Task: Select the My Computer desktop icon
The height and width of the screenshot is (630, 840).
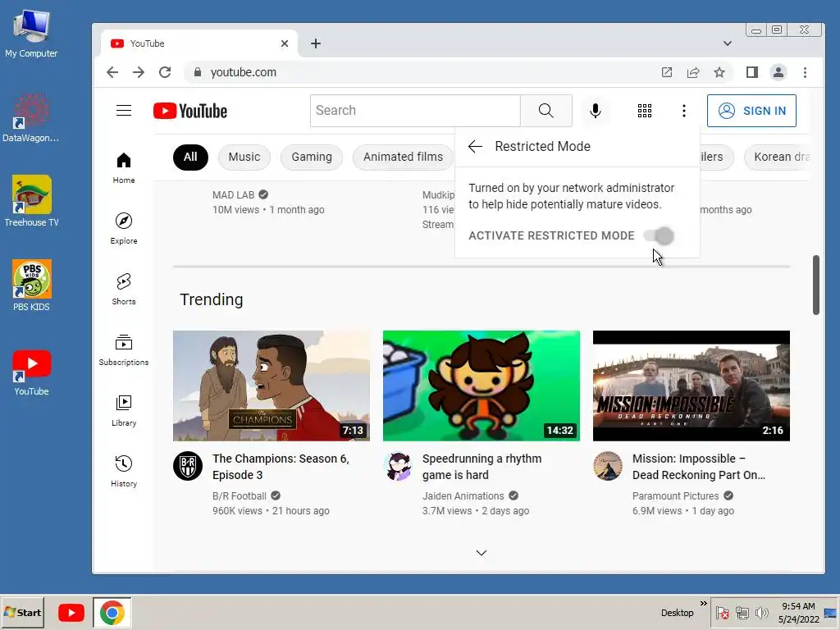Action: [32, 33]
